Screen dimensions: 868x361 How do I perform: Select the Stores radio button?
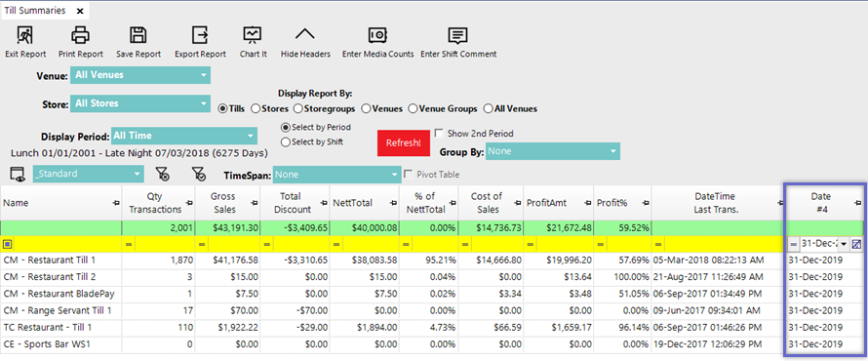pos(256,109)
